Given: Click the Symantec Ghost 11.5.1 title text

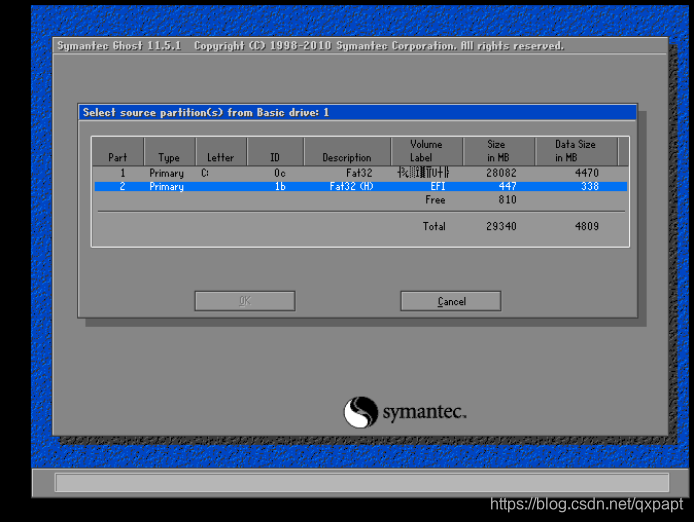Looking at the screenshot, I should pos(120,46).
